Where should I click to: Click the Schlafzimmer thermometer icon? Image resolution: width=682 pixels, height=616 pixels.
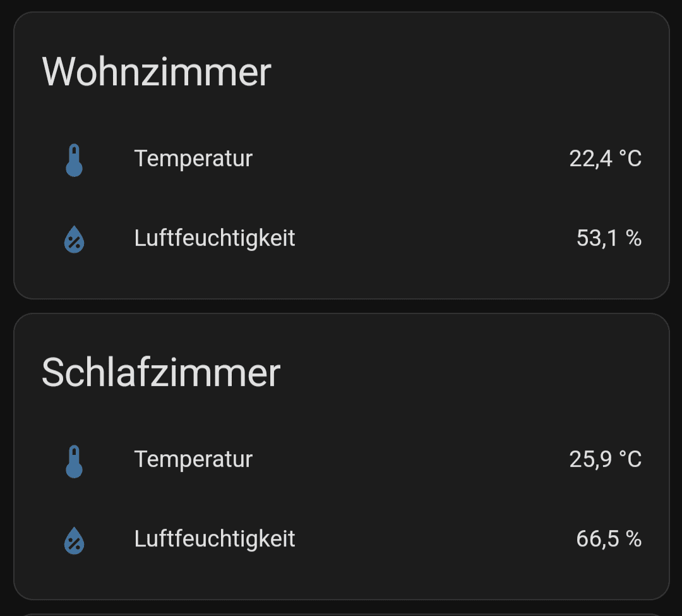(75, 461)
